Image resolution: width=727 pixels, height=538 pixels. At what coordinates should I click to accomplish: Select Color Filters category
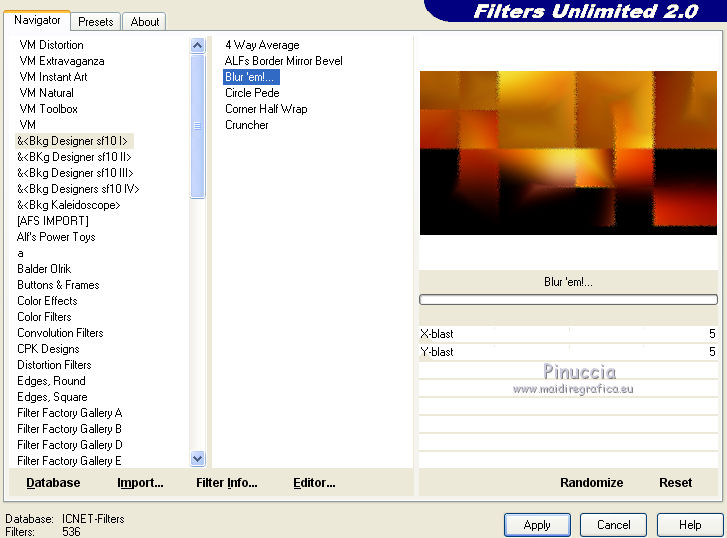(x=44, y=317)
